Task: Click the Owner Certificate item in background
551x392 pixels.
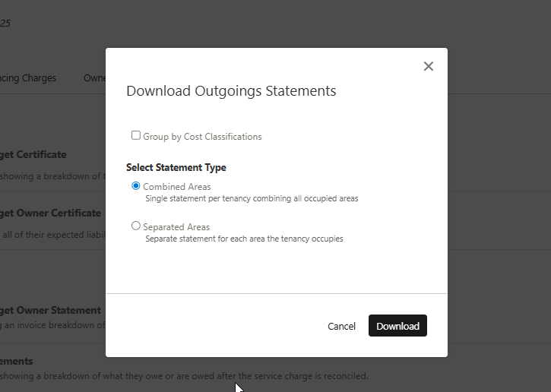Action: click(50, 213)
